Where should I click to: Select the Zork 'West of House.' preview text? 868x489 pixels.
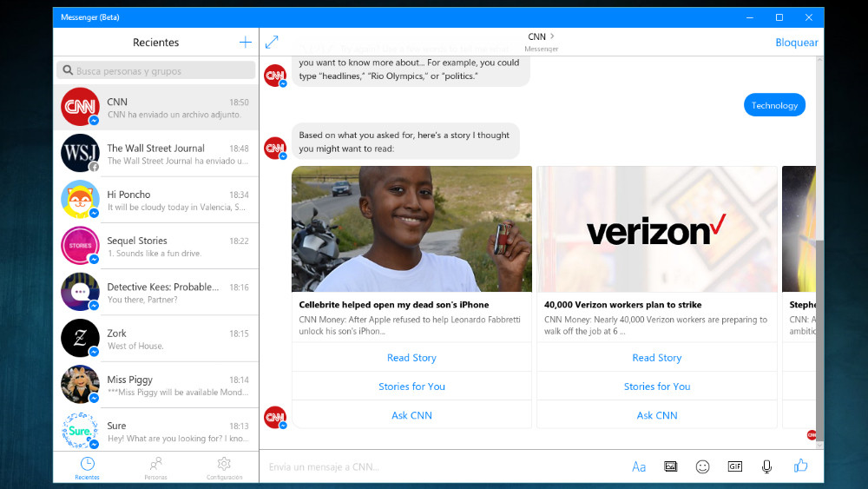[x=135, y=346]
